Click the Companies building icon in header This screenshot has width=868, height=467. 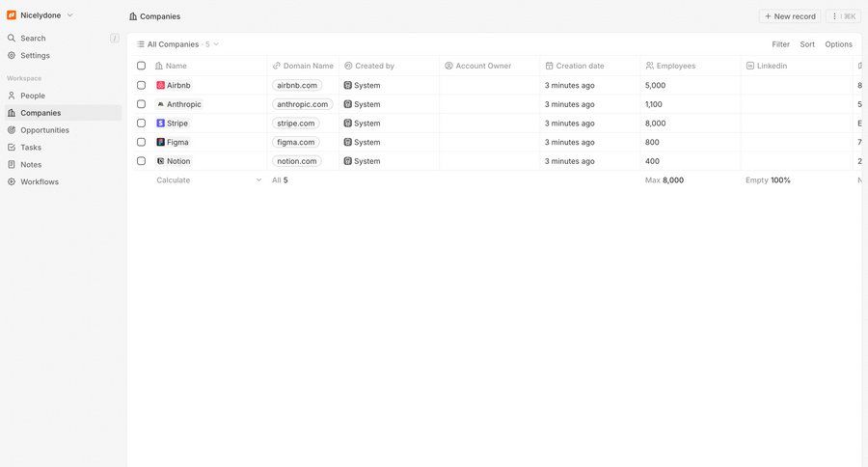[x=133, y=16]
